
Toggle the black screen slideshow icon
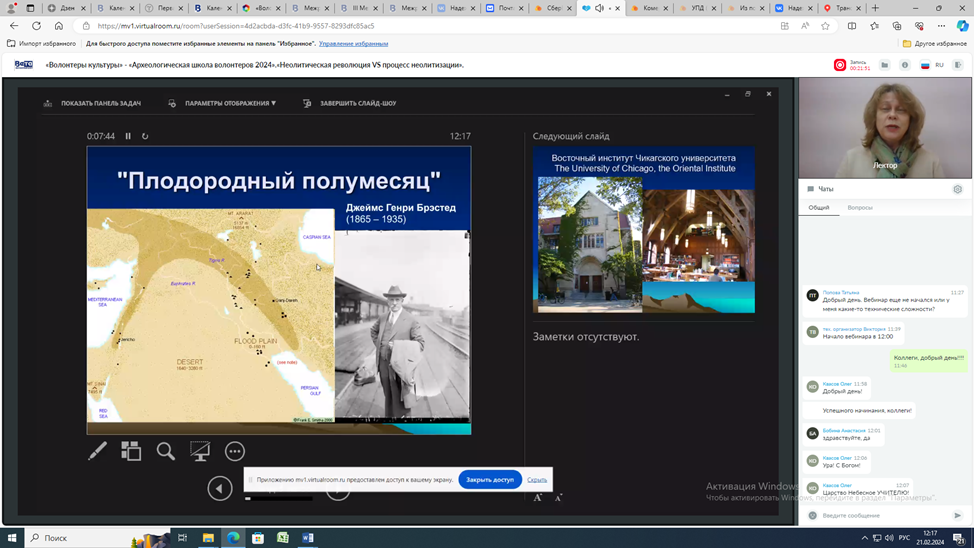point(200,452)
